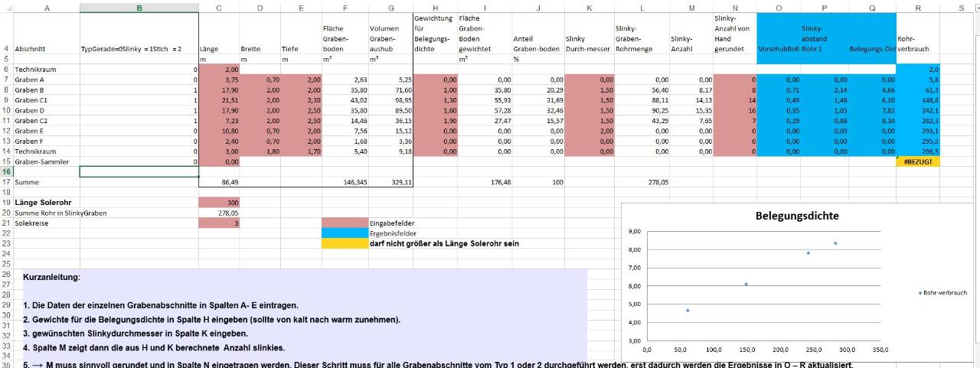980x368 pixels.
Task: Click the Rohrmenge value 90,25
Action: (642, 110)
